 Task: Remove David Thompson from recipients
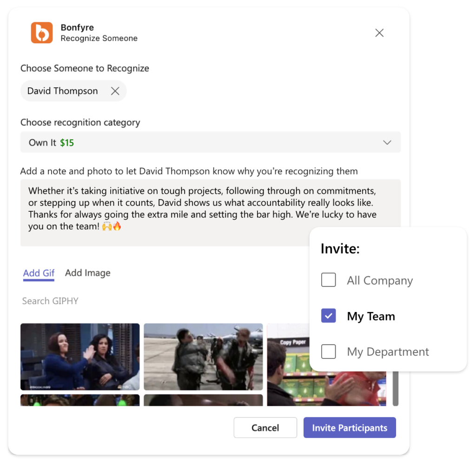click(115, 91)
